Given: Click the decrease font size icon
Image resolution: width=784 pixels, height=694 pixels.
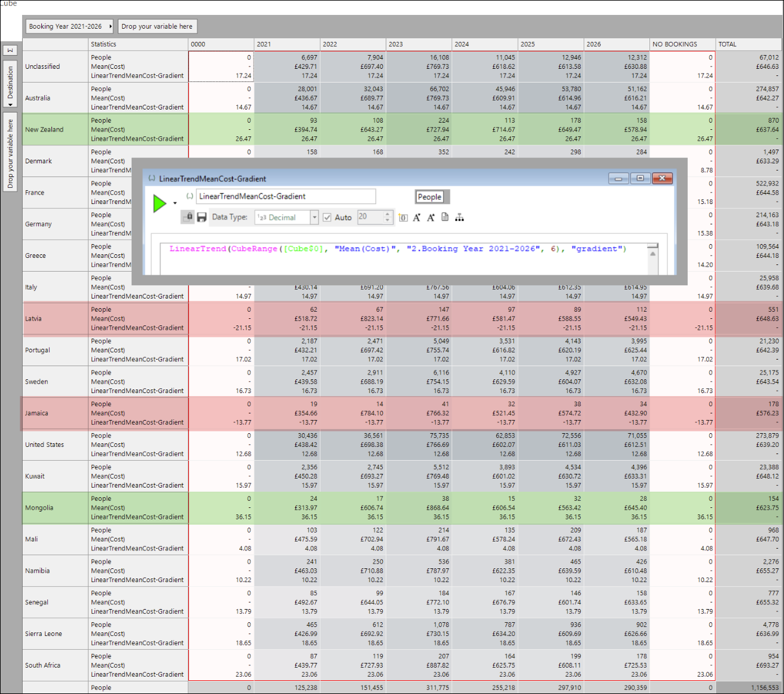Looking at the screenshot, I should [431, 218].
